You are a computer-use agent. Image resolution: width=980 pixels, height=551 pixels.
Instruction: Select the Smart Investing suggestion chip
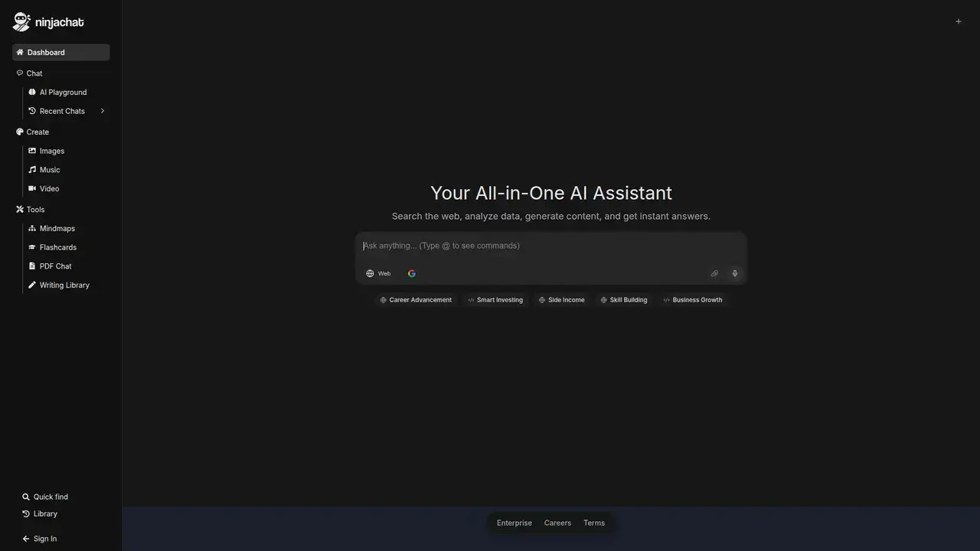[495, 300]
